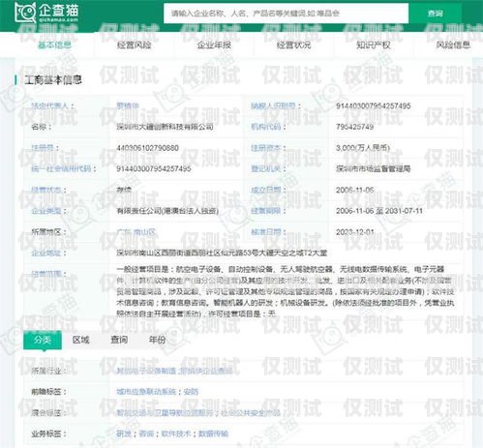This screenshot has width=483, height=448.
Task: Open the 数据传输 business tag
Action: click(214, 433)
